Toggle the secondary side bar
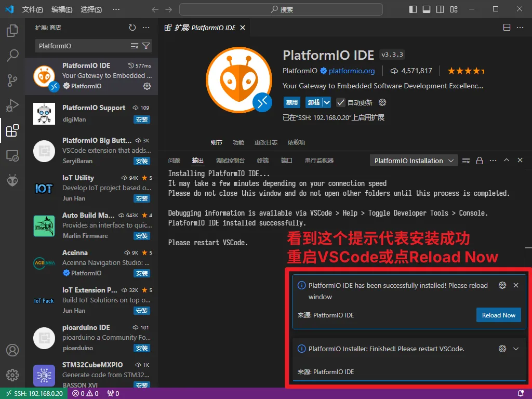 coord(440,9)
